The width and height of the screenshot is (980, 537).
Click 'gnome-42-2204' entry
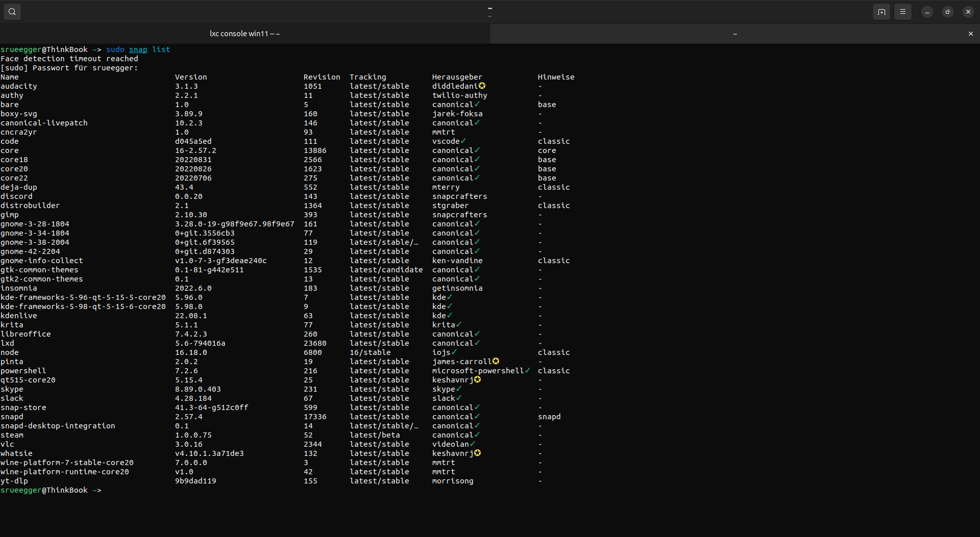pyautogui.click(x=30, y=251)
